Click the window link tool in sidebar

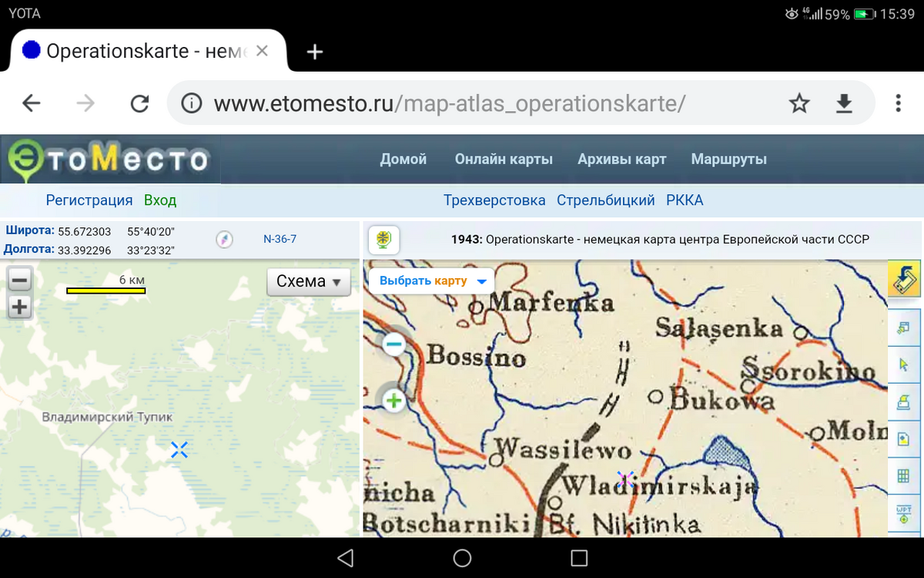(x=904, y=328)
